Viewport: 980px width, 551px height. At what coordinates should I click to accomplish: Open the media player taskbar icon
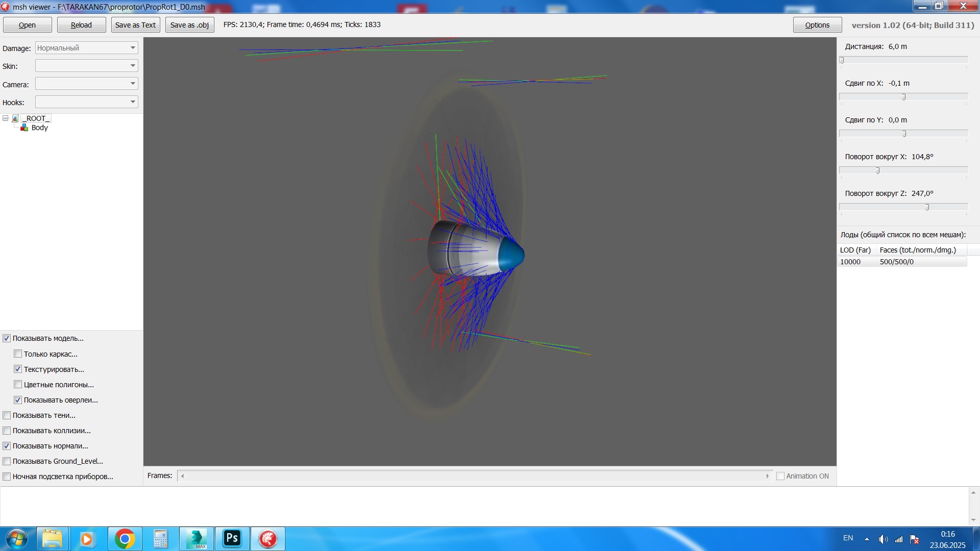87,539
